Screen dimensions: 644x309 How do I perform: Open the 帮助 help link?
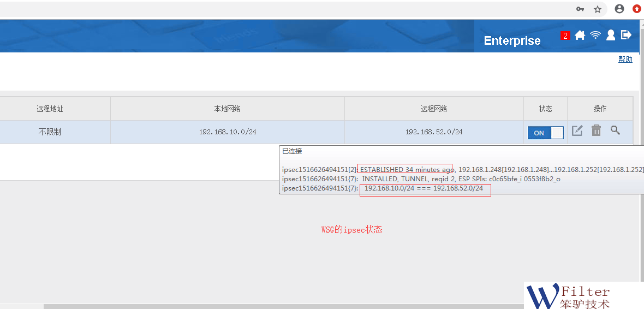click(625, 59)
